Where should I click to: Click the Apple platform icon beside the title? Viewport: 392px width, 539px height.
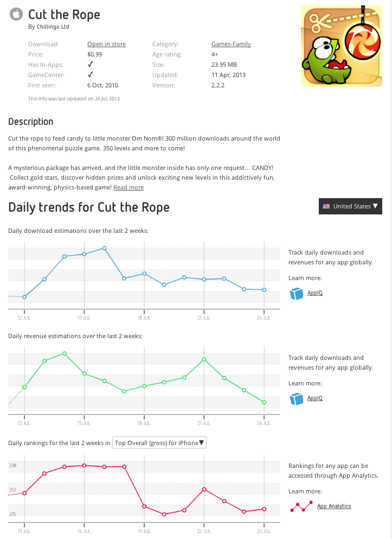[x=17, y=14]
